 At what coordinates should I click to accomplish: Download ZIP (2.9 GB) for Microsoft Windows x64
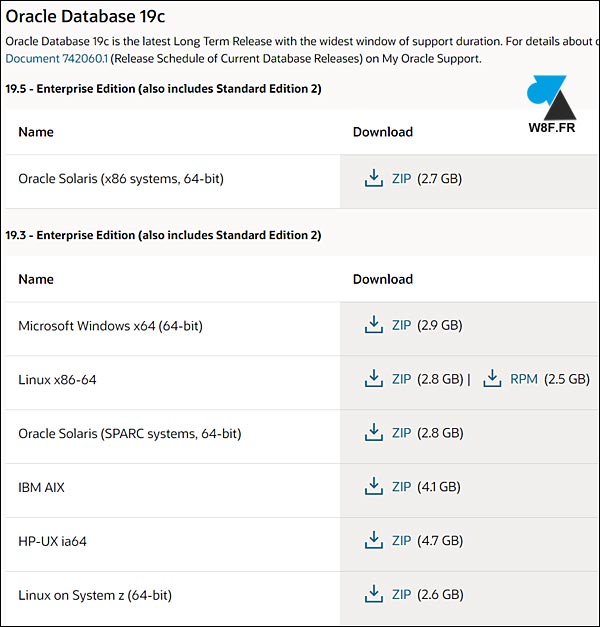click(x=401, y=325)
